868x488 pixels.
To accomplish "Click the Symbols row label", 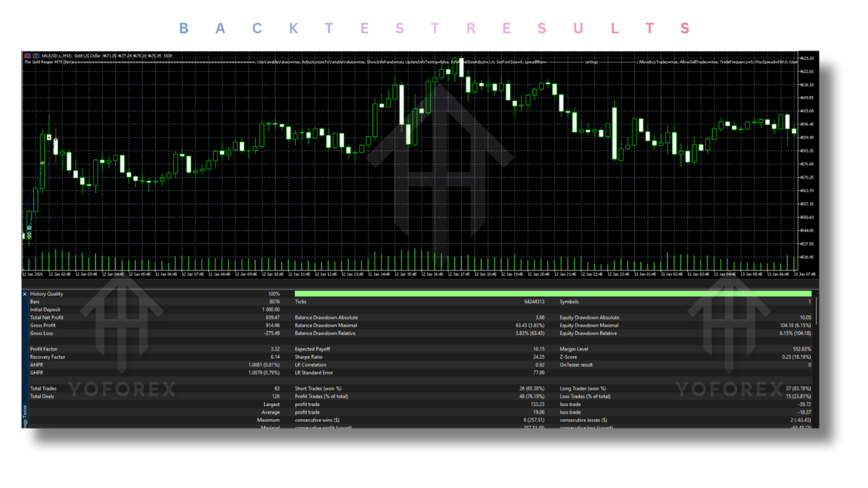I will [x=569, y=302].
